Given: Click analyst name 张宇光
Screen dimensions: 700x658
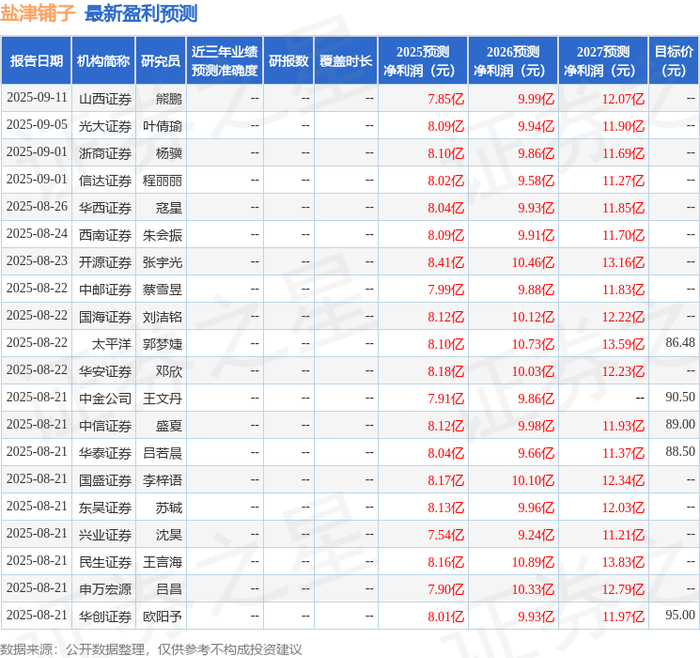Looking at the screenshot, I should pyautogui.click(x=162, y=262).
